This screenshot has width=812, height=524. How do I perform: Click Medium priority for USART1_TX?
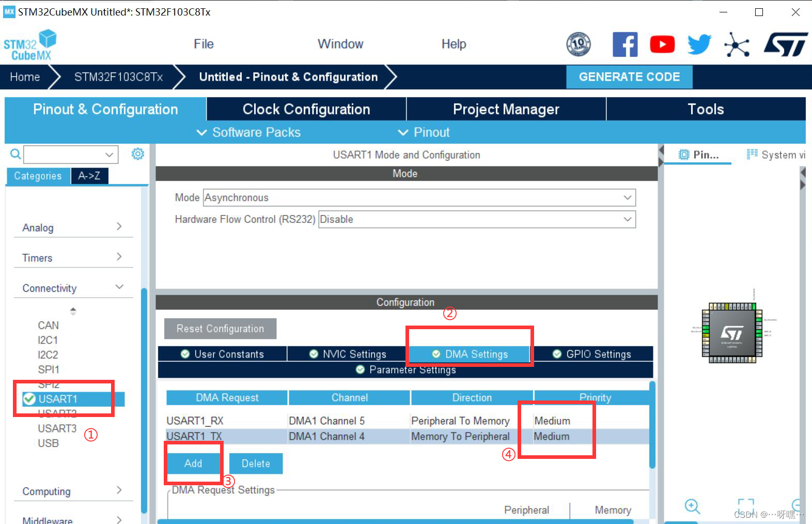click(x=552, y=436)
